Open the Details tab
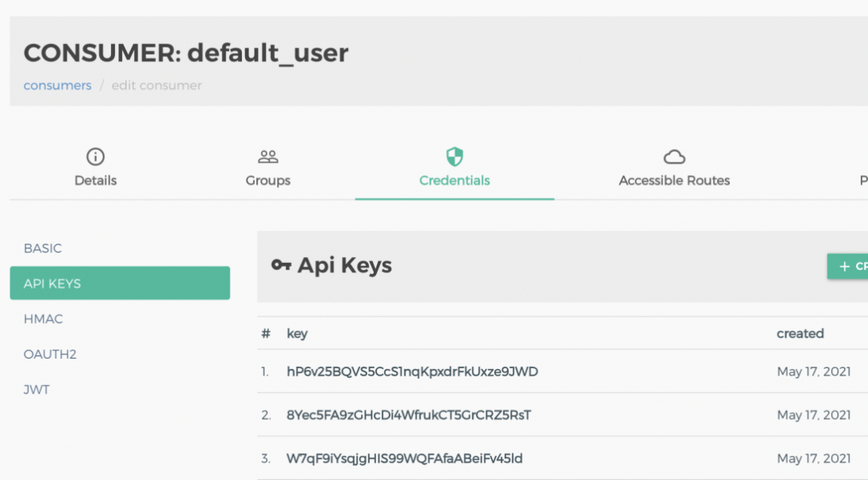 [x=96, y=180]
